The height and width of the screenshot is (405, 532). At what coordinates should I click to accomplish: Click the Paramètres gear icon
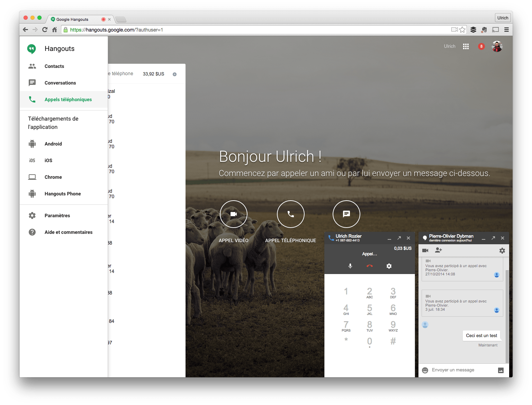click(32, 215)
